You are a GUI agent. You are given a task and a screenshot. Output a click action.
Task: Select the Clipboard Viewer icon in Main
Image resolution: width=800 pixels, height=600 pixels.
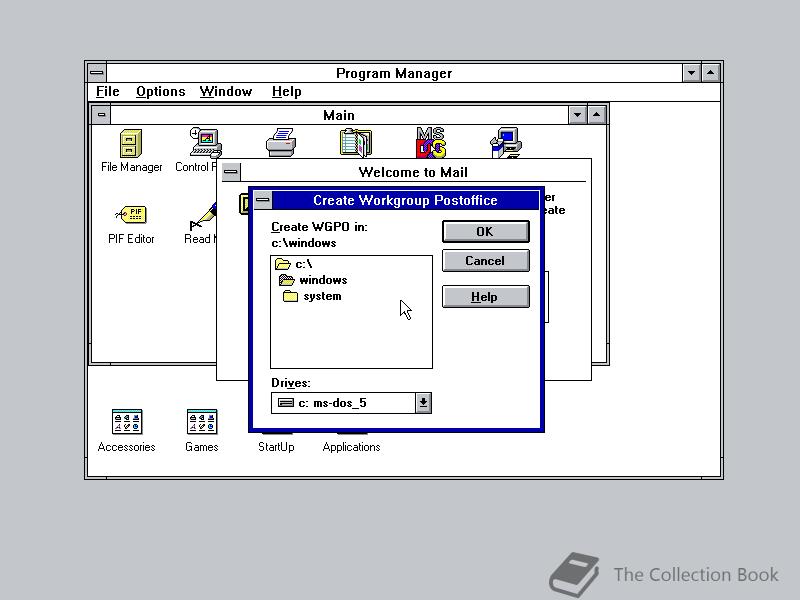[356, 142]
